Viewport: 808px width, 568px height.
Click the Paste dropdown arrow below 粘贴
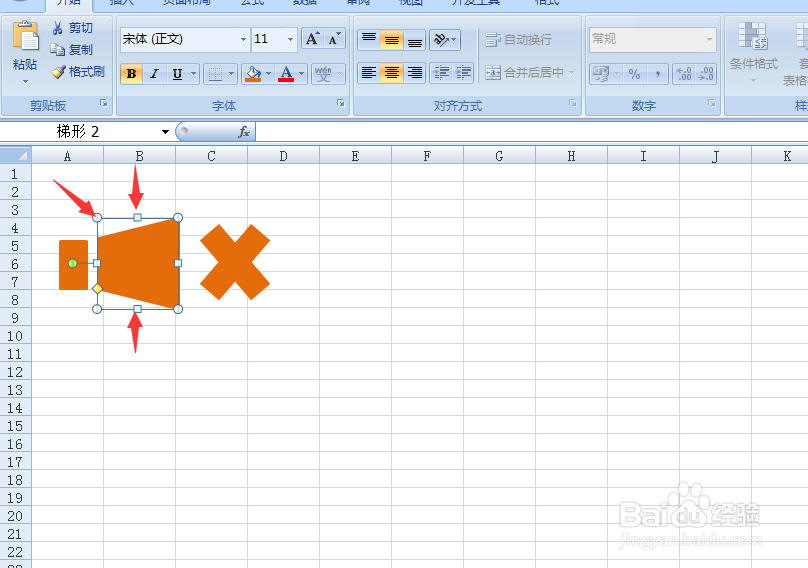25,81
